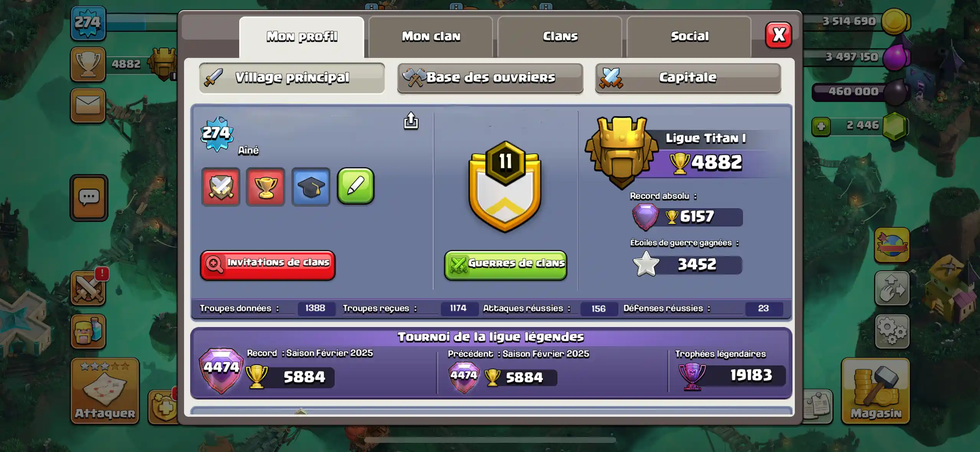The width and height of the screenshot is (980, 452).
Task: Tap the share profile icon
Action: tap(411, 121)
